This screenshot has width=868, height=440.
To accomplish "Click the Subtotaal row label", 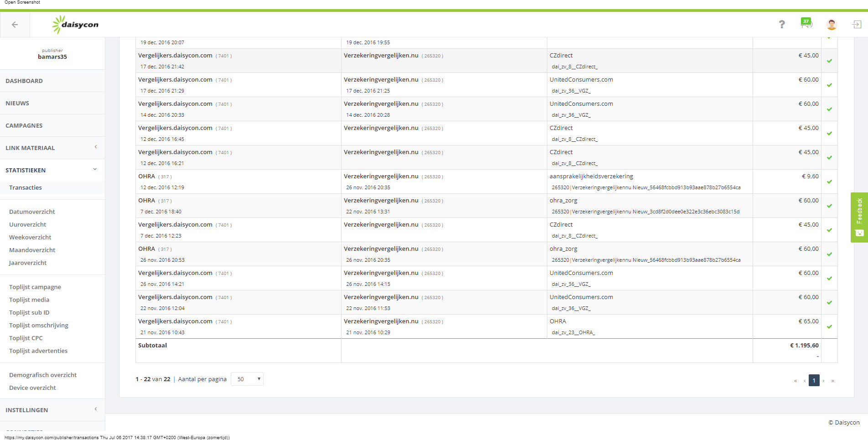I will pyautogui.click(x=152, y=345).
